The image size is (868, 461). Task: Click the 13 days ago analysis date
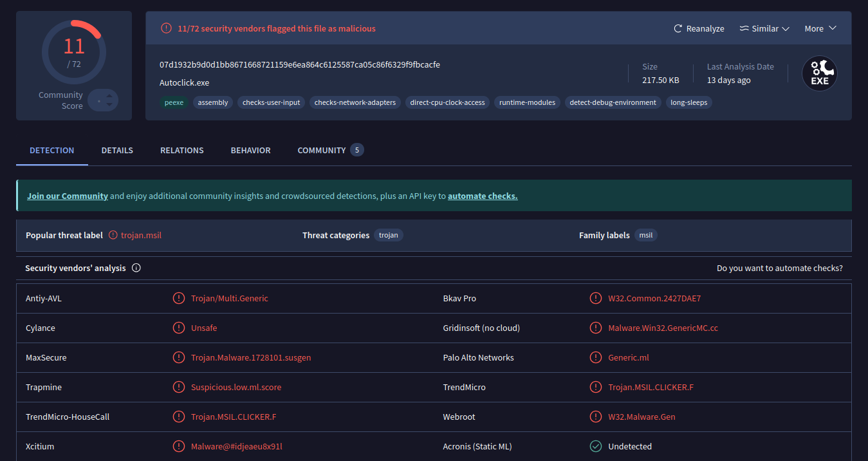point(729,80)
